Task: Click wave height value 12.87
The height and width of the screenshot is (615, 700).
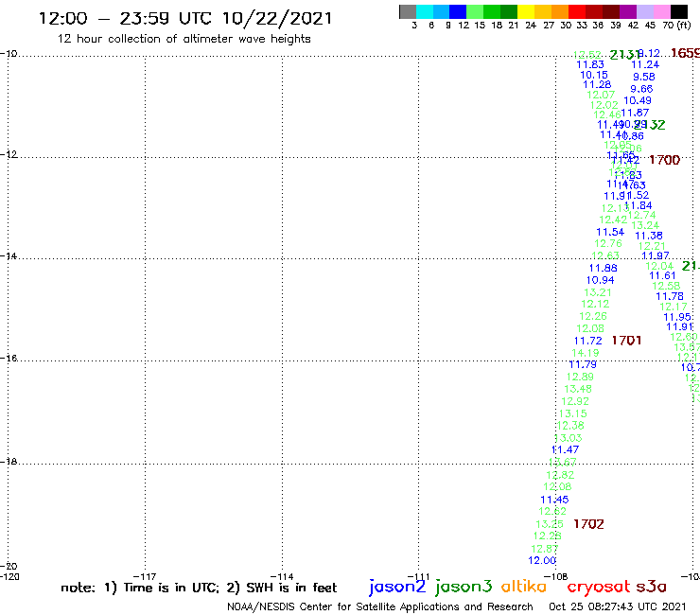Action: (545, 549)
